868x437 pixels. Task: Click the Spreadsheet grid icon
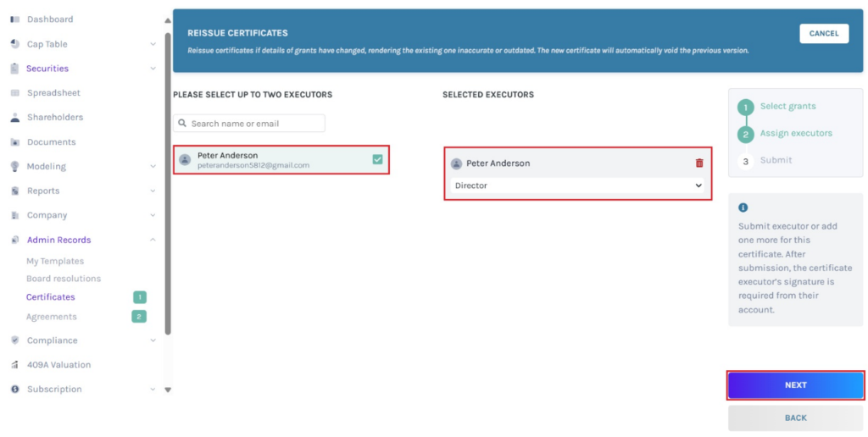tap(15, 93)
